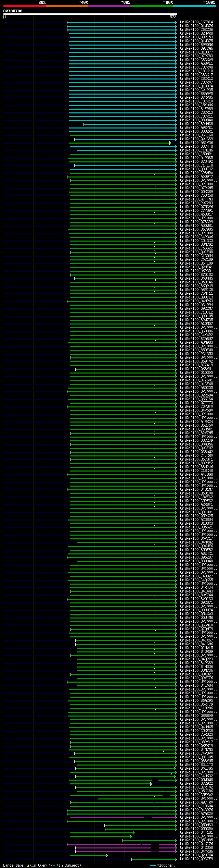Select hit label UniRef100_C4M632
The image size is (219, 868).
(x=196, y=776)
